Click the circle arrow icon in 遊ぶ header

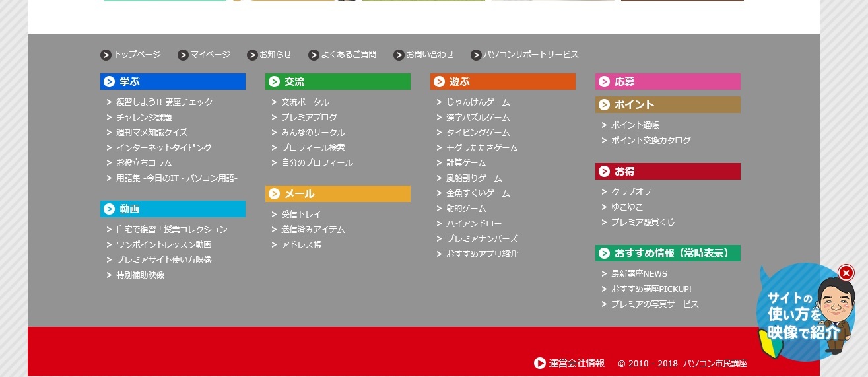click(440, 82)
